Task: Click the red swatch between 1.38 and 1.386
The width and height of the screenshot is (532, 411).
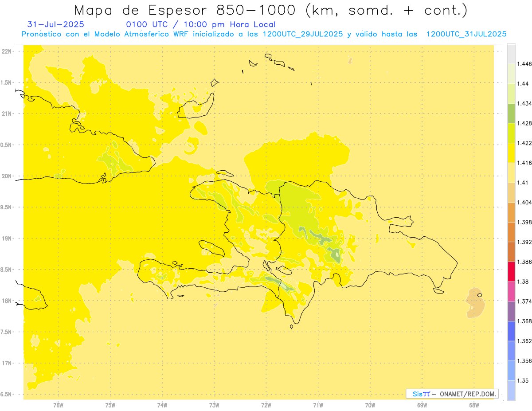Action: (x=511, y=272)
